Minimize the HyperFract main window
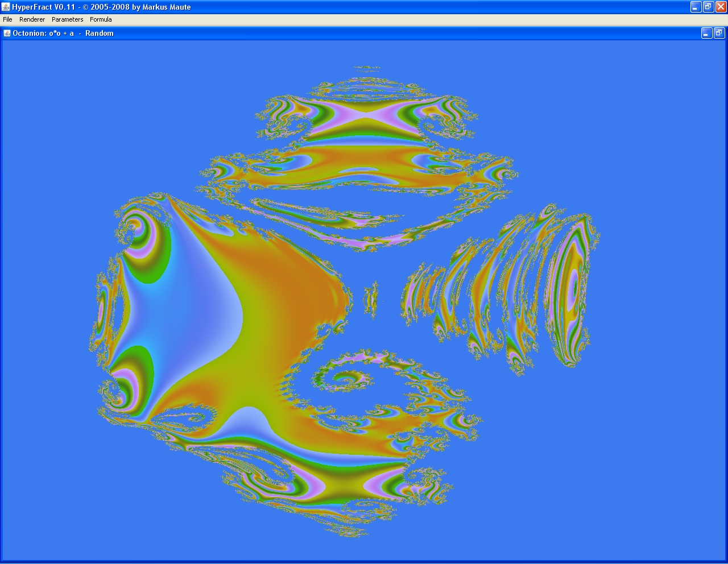The width and height of the screenshot is (728, 564). point(696,7)
